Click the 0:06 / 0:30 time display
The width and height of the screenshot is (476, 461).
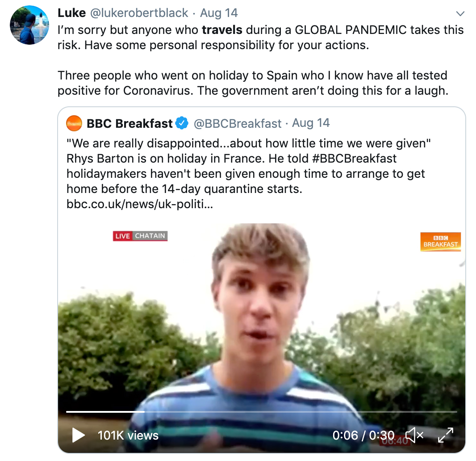[x=363, y=435]
